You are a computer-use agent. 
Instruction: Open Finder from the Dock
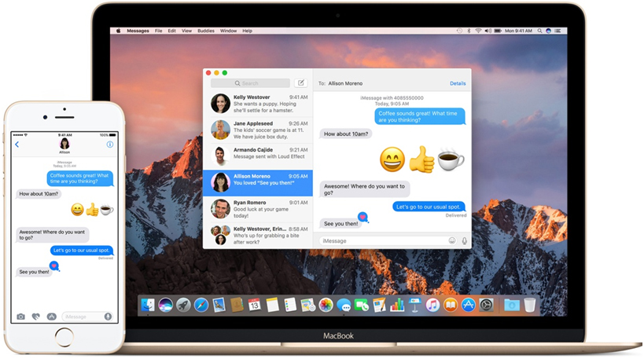[x=148, y=305]
